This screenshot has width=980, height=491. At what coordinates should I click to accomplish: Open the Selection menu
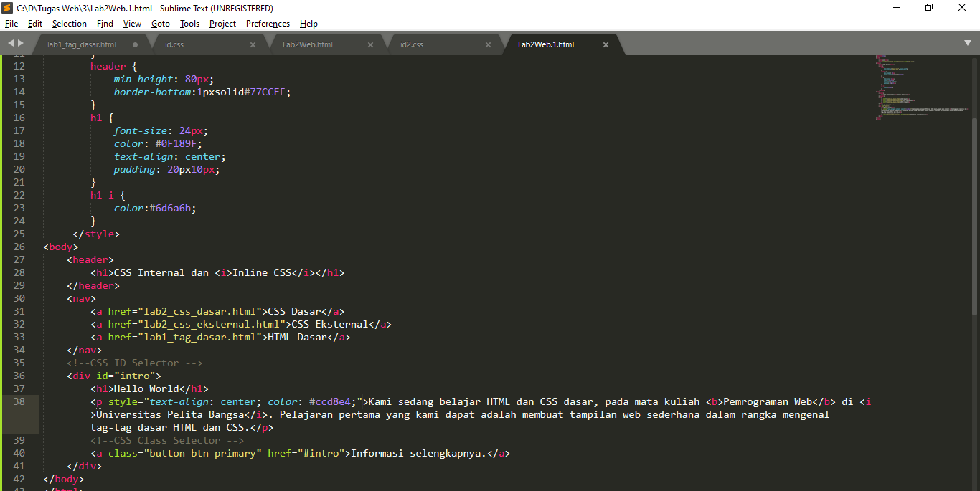pos(70,24)
